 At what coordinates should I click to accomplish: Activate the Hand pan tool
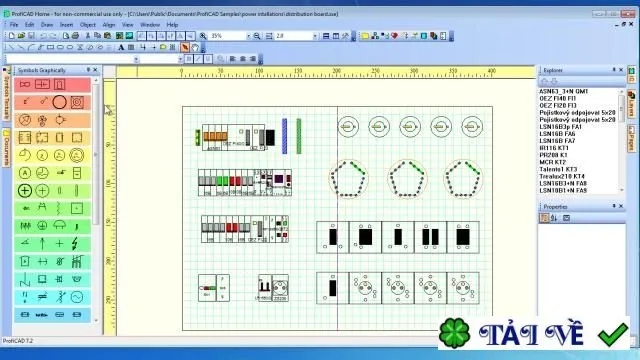pos(195,47)
